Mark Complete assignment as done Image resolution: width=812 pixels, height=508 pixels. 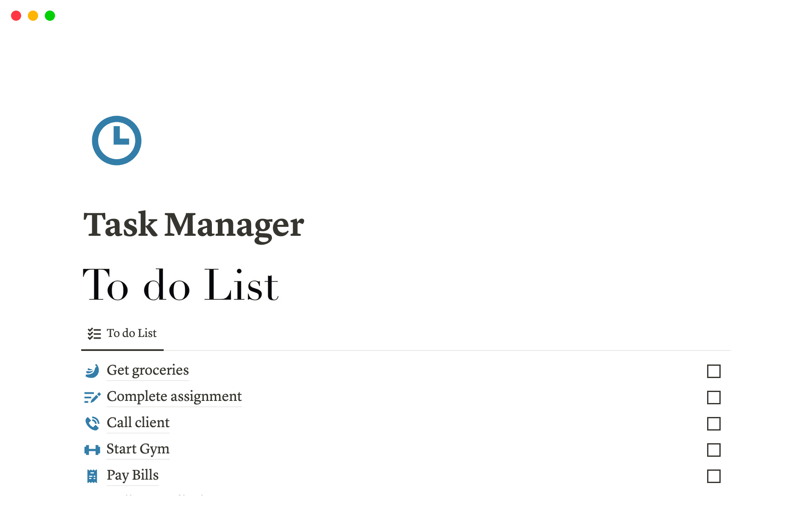(714, 398)
